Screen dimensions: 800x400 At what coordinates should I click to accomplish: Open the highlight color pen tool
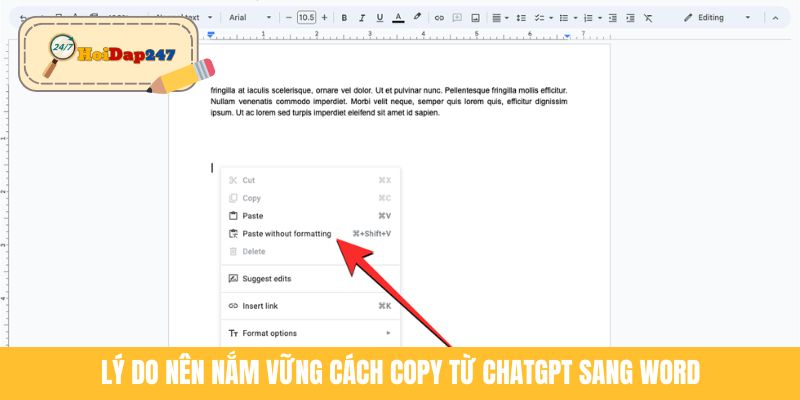[x=417, y=17]
